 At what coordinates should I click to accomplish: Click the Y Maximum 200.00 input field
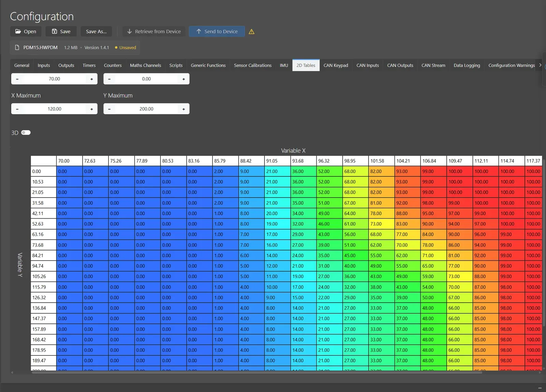pyautogui.click(x=146, y=109)
